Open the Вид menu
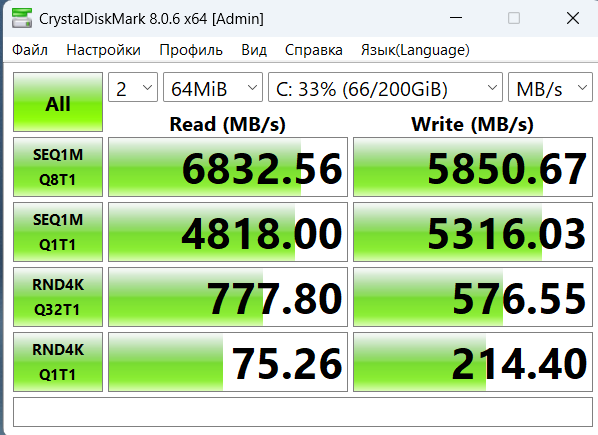 (254, 50)
